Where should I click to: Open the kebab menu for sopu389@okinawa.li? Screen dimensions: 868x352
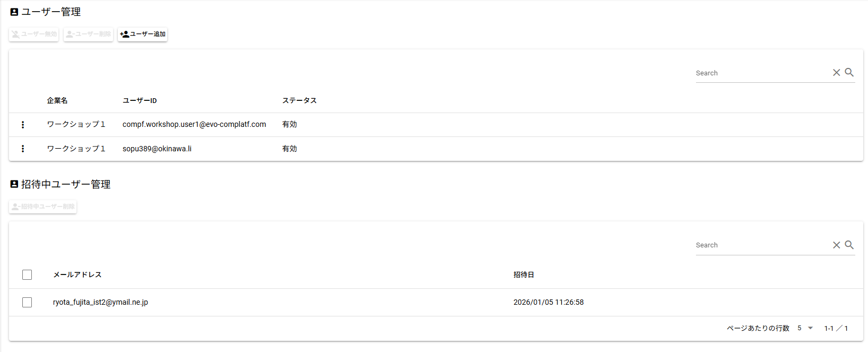[23, 149]
